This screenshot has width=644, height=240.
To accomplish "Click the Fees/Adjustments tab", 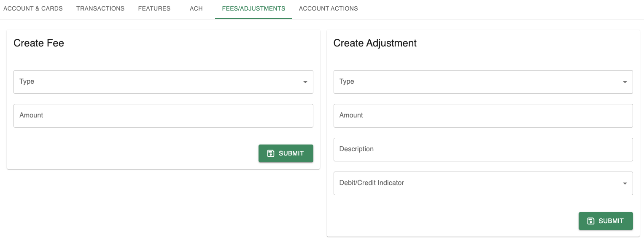I will point(253,8).
